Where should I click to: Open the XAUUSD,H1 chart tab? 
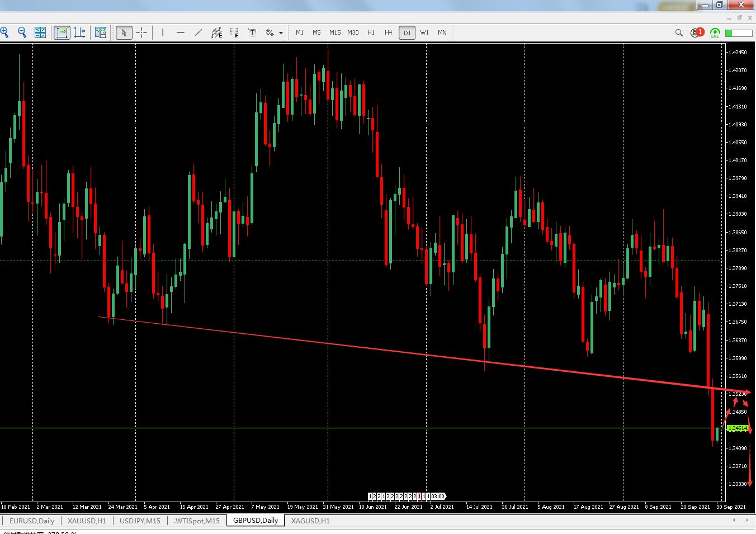(x=87, y=521)
